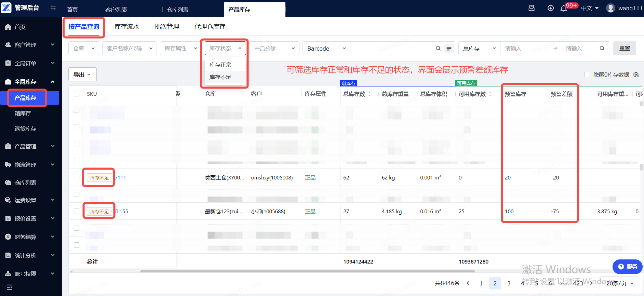Toggle 隐藏0库存数据 checkbox
Viewport: 644px width, 296px height.
pyautogui.click(x=587, y=75)
